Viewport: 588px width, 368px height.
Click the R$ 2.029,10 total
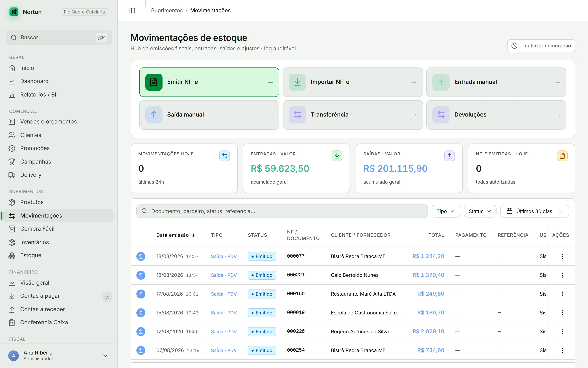428,331
